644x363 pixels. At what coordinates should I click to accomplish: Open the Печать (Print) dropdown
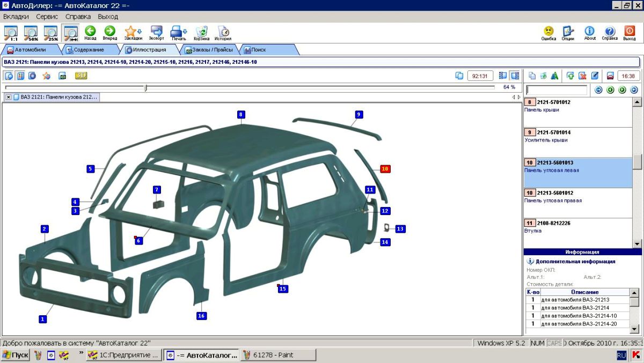tap(178, 31)
